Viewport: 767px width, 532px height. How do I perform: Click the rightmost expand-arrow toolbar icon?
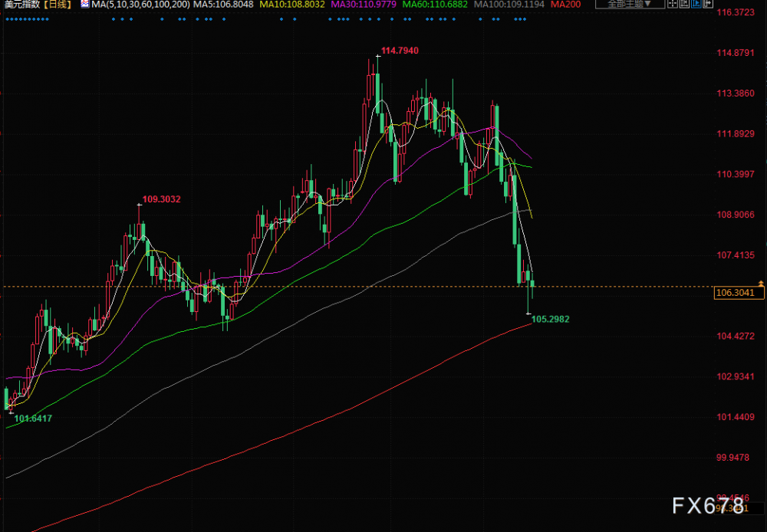coord(708,4)
